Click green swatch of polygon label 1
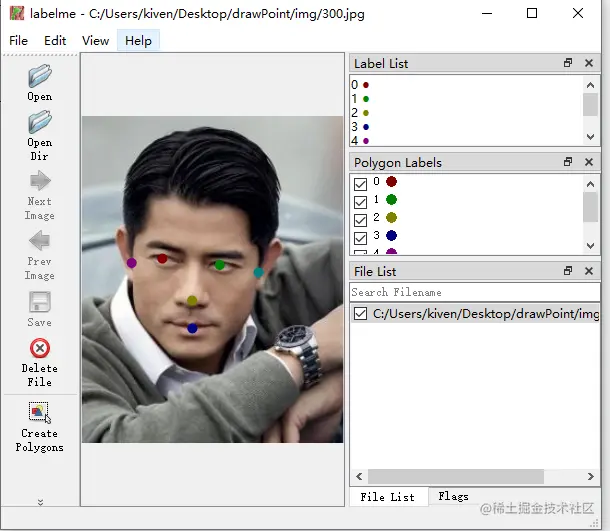 (391, 200)
